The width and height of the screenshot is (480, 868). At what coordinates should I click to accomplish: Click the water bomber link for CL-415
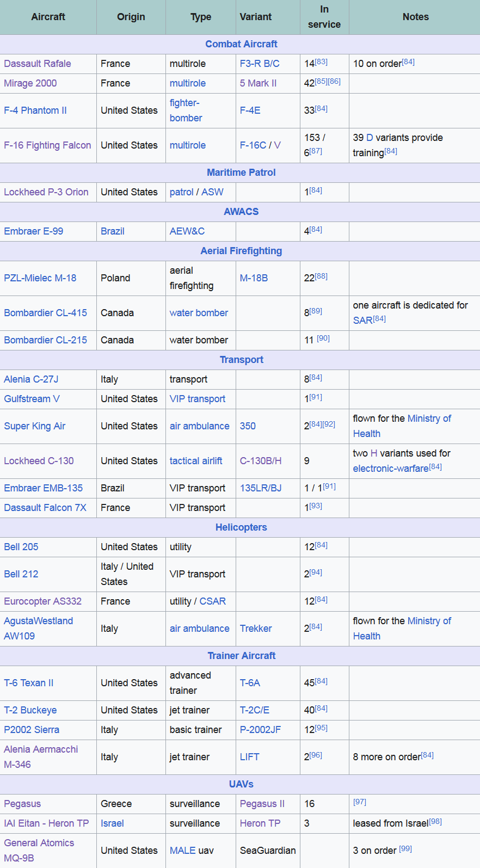pyautogui.click(x=199, y=313)
